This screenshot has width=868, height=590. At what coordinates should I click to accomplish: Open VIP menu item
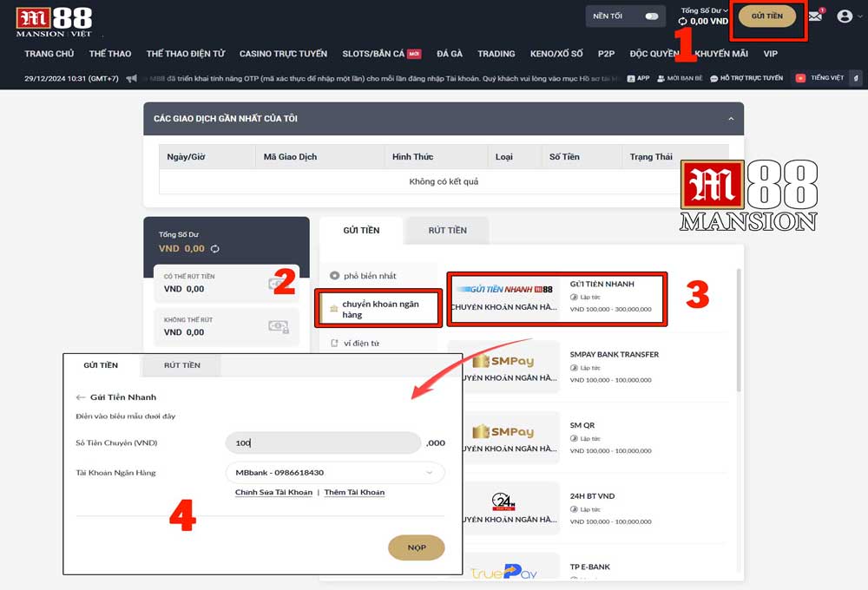pos(770,54)
